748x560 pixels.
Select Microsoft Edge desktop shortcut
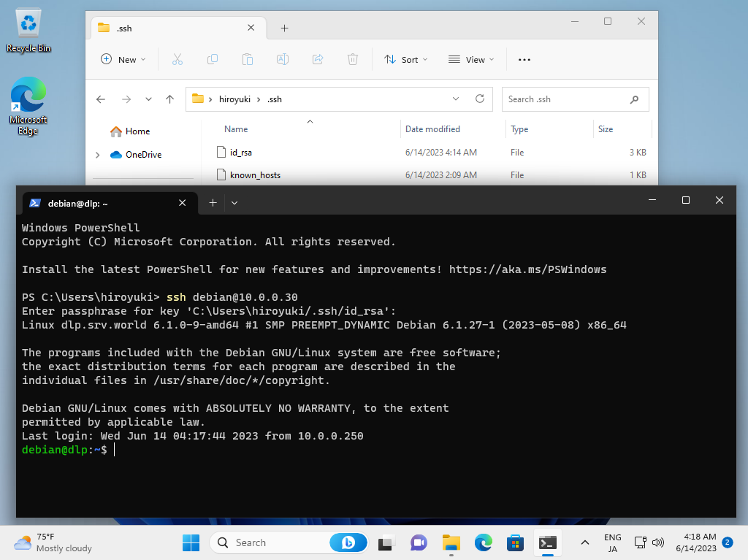28,106
